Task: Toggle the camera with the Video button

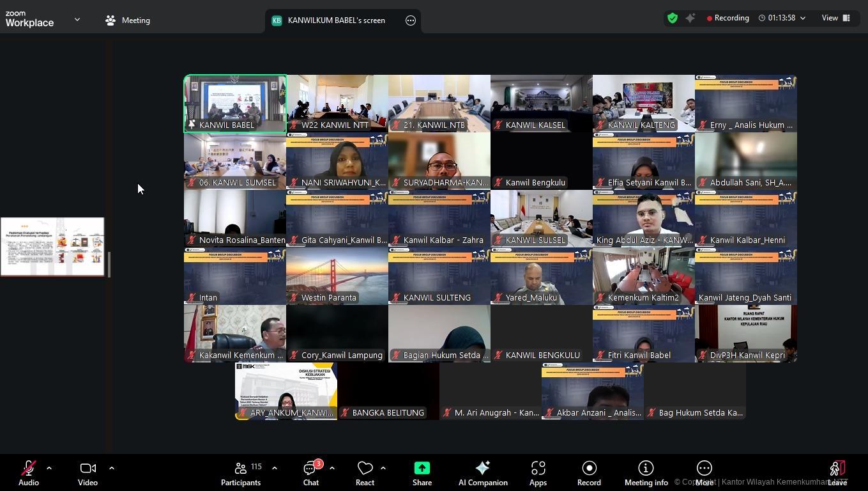Action: pyautogui.click(x=88, y=474)
